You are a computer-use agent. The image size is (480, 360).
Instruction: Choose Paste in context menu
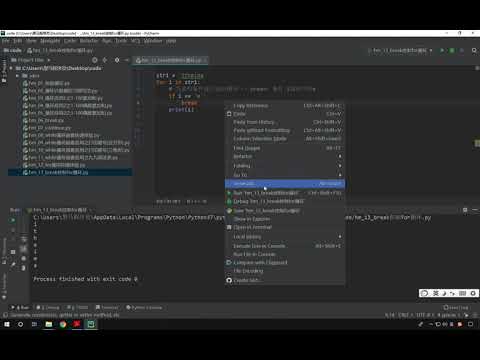[x=285, y=114]
